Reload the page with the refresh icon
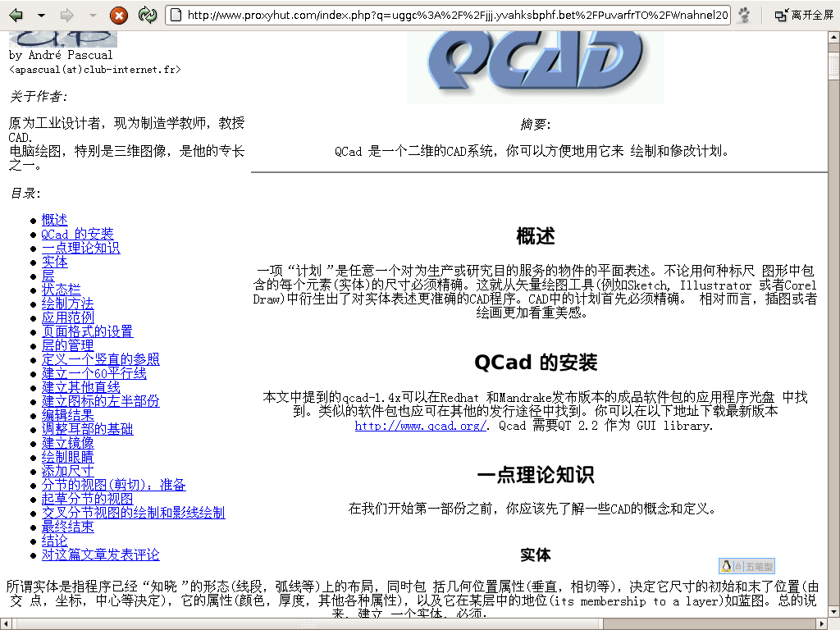 coord(148,15)
